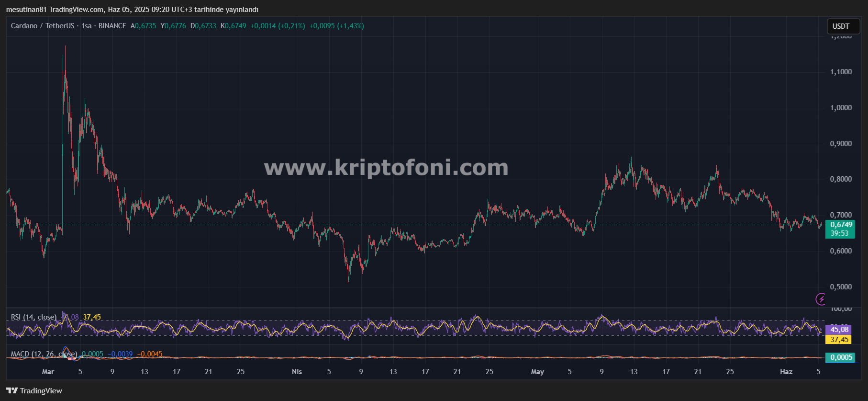Click the 1,0000 price axis label
This screenshot has height=401, width=868.
coord(841,108)
